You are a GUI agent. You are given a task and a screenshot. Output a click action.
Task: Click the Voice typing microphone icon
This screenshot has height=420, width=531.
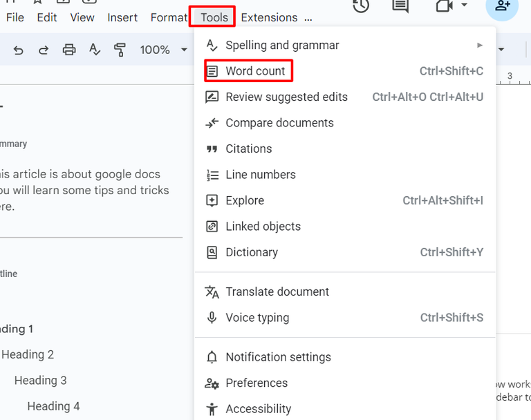tap(212, 318)
